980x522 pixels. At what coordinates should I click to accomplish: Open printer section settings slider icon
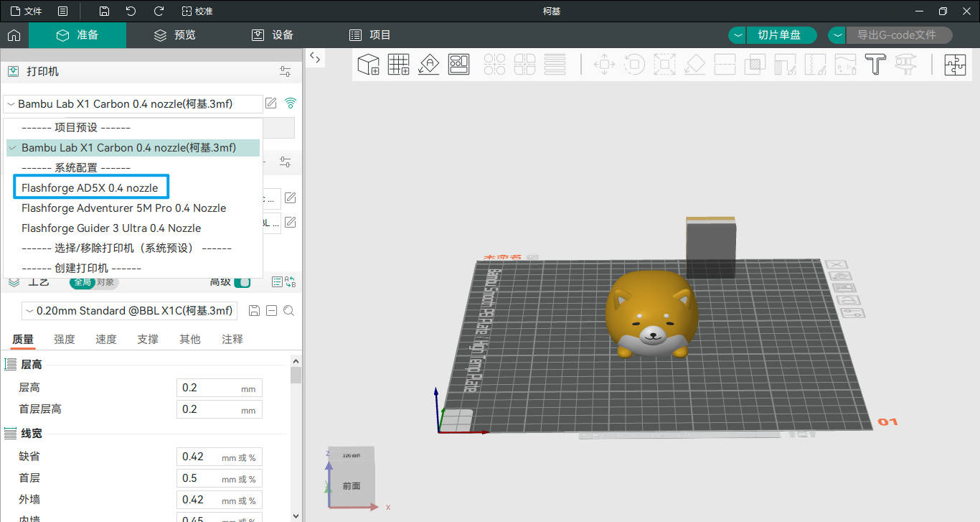coord(286,72)
